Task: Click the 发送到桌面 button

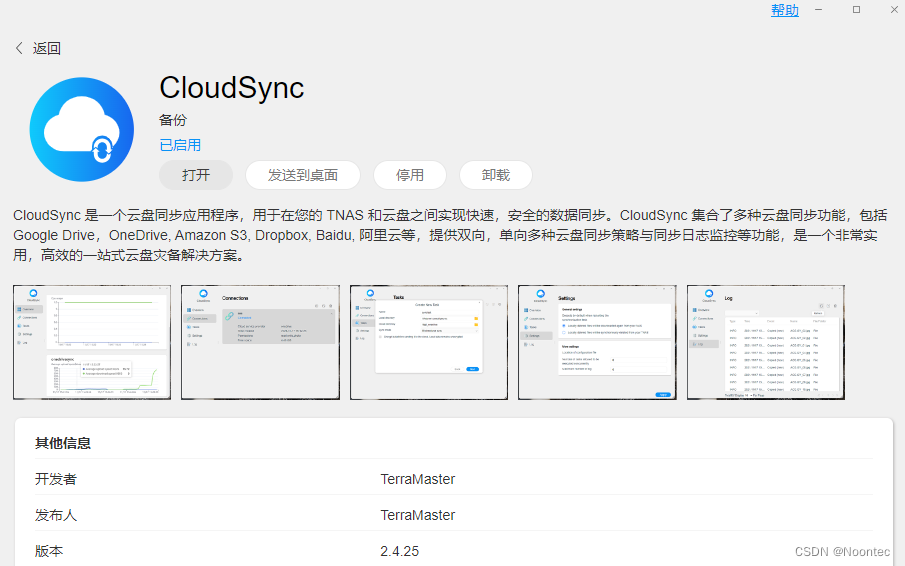Action: [303, 175]
